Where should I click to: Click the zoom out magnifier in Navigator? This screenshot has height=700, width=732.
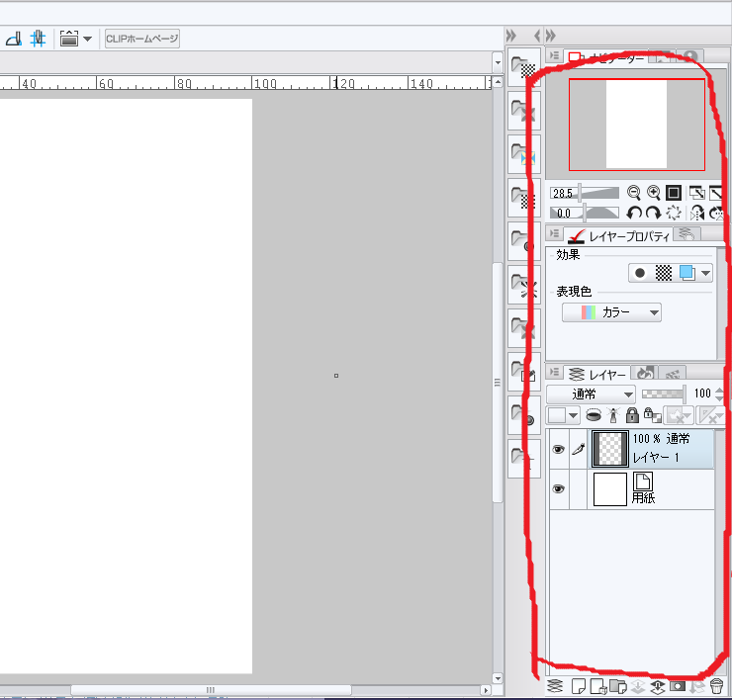point(634,193)
